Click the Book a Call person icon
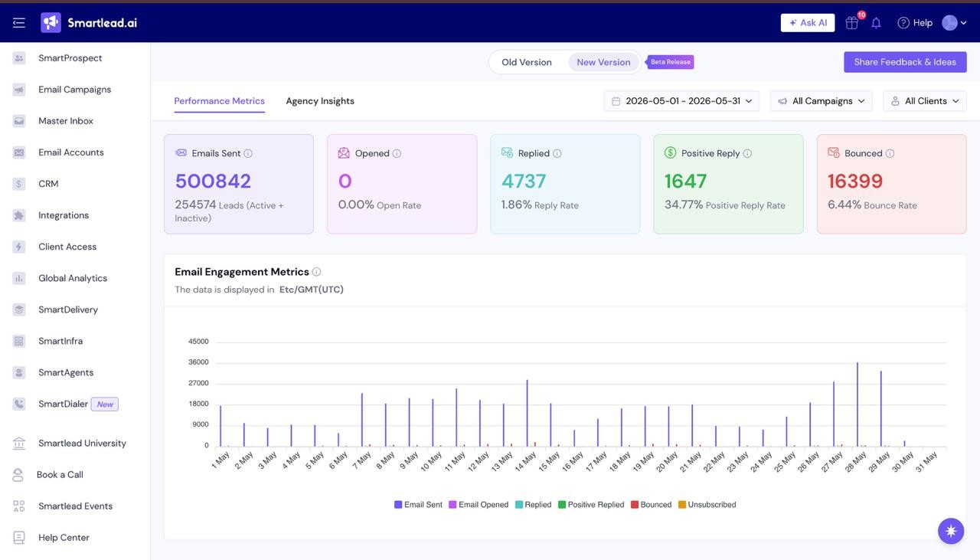The height and width of the screenshot is (560, 980). click(x=18, y=475)
